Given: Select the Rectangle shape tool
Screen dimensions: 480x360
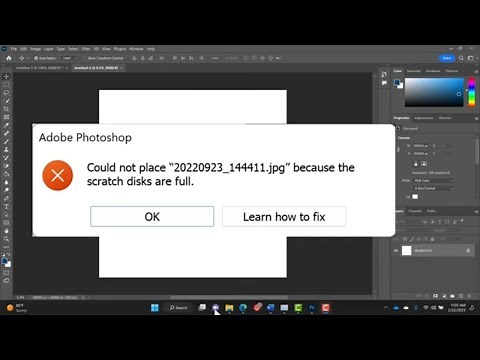Looking at the screenshot, I should [6, 223].
